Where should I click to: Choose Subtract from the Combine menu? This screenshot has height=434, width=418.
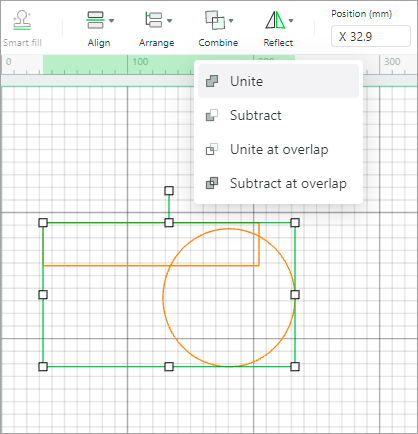coord(278,115)
